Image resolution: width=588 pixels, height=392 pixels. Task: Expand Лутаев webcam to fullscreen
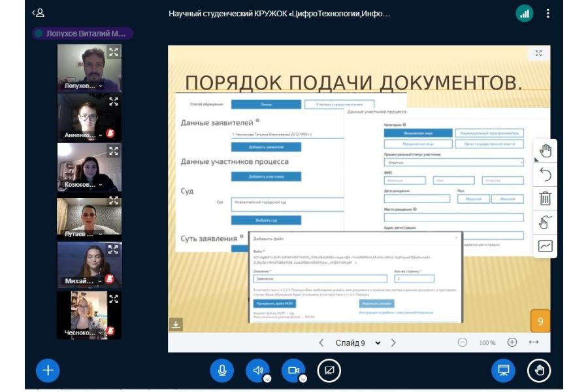[114, 201]
